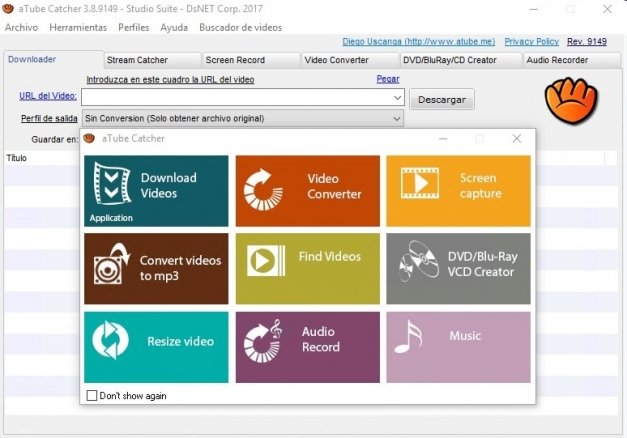
Task: Open the Buscador de videos menu
Action: [240, 28]
